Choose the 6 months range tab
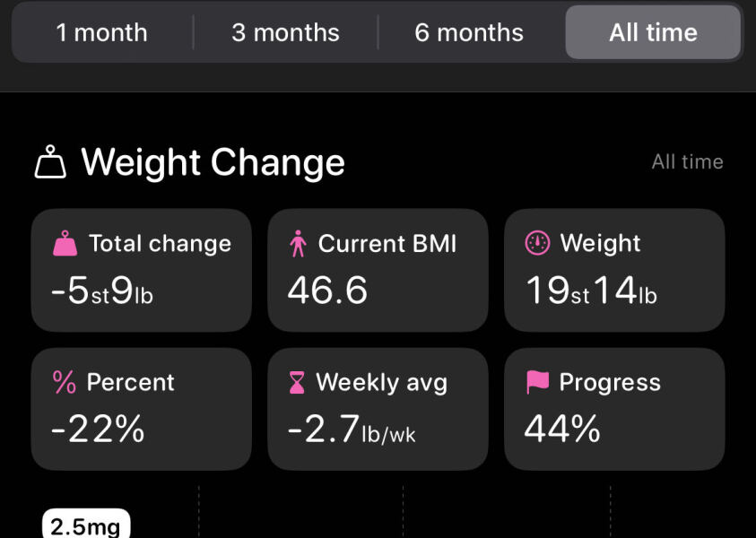Viewport: 756px width, 538px height. 469,33
